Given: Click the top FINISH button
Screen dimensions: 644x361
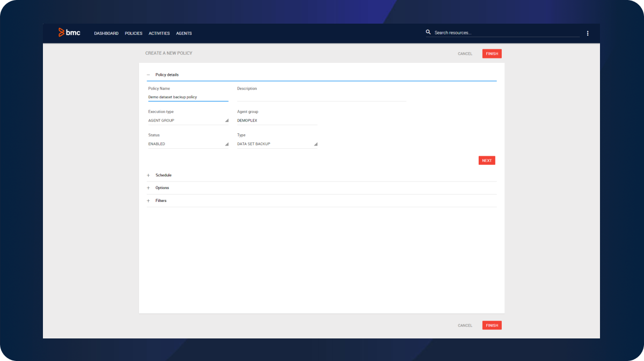Looking at the screenshot, I should click(492, 54).
